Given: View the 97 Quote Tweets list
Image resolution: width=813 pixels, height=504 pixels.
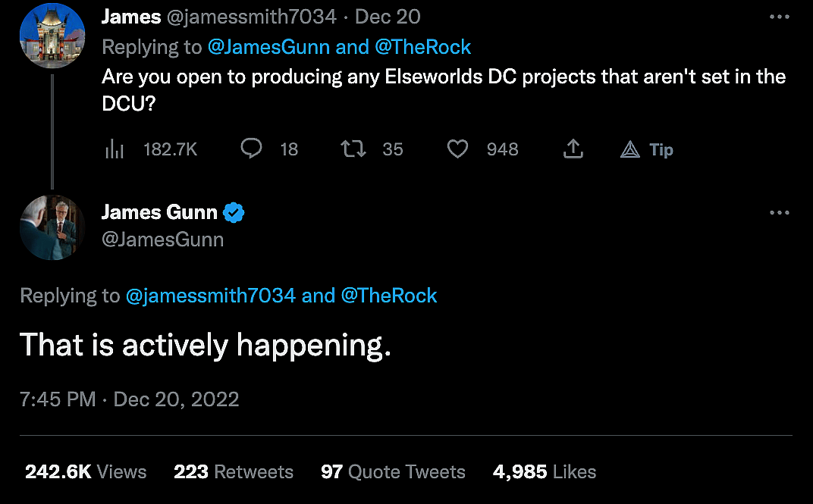Looking at the screenshot, I should (393, 471).
